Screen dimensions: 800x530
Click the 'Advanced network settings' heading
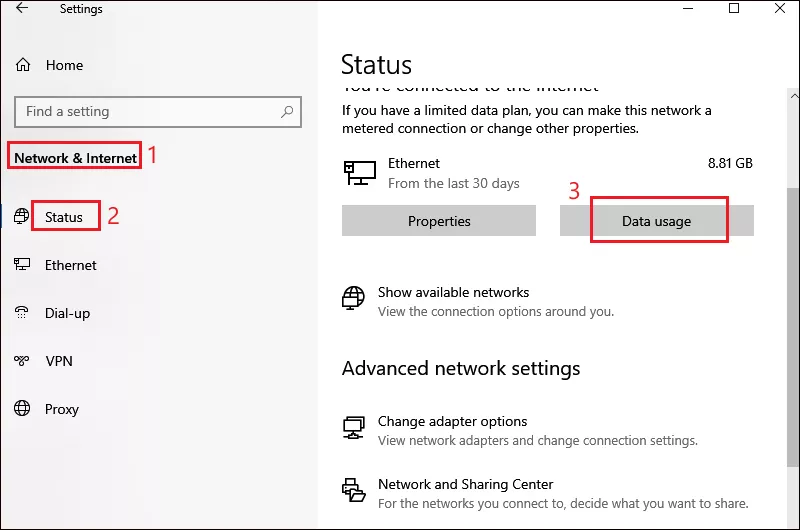pos(461,368)
